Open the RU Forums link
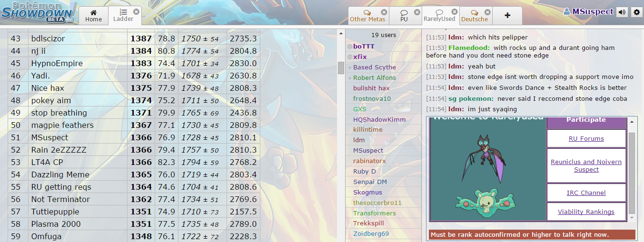 586,139
